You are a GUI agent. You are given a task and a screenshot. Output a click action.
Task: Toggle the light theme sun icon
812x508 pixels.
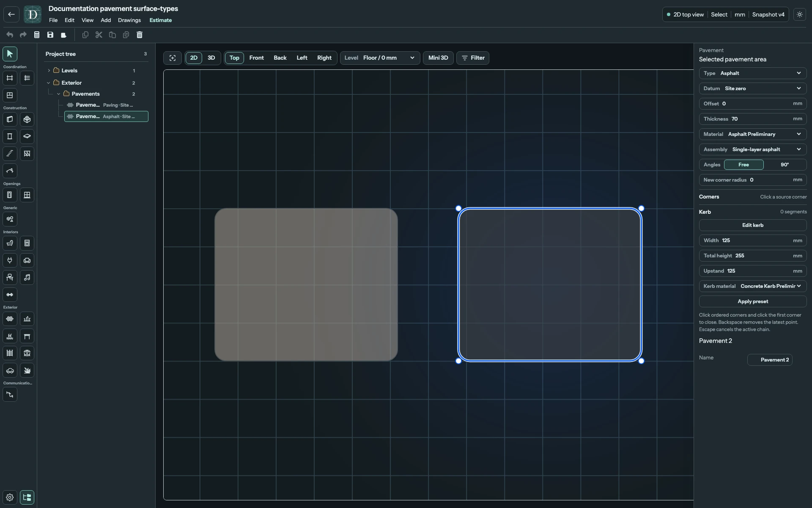[x=800, y=14]
